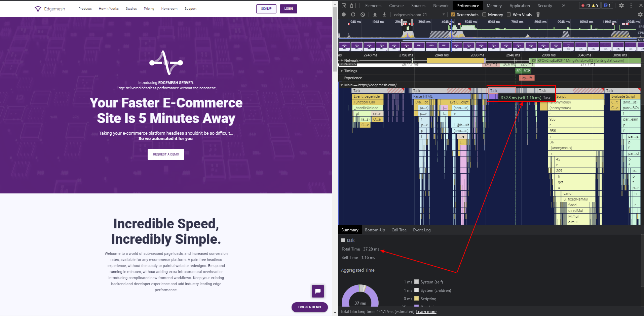
Task: Click the SIGNUP button
Action: 266,9
